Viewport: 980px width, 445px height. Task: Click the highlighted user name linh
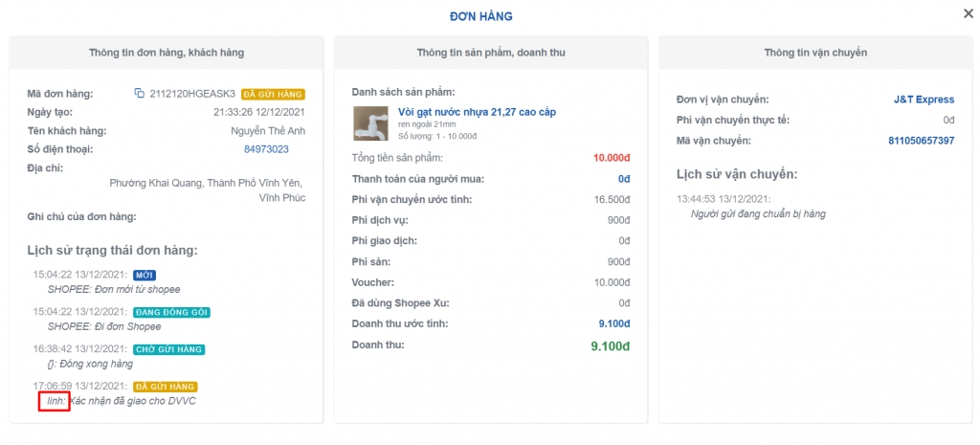(x=56, y=400)
